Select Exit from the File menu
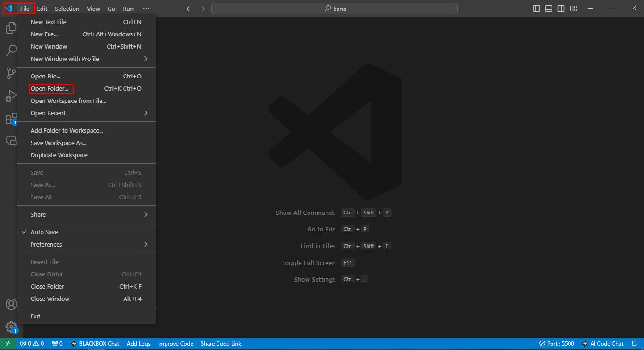This screenshot has height=350, width=644. pos(86,316)
